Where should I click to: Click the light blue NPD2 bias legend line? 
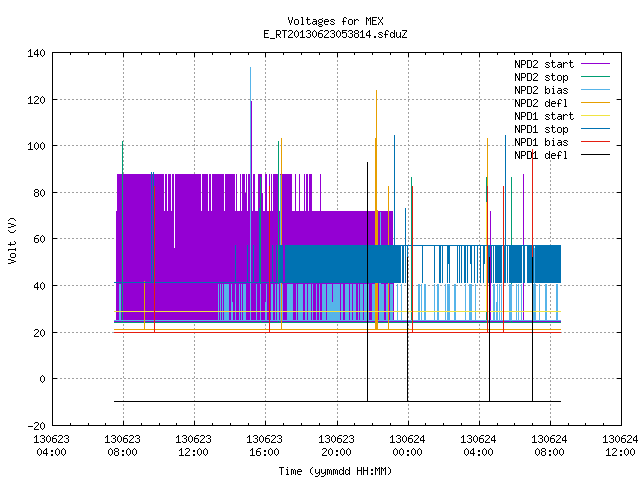click(595, 90)
